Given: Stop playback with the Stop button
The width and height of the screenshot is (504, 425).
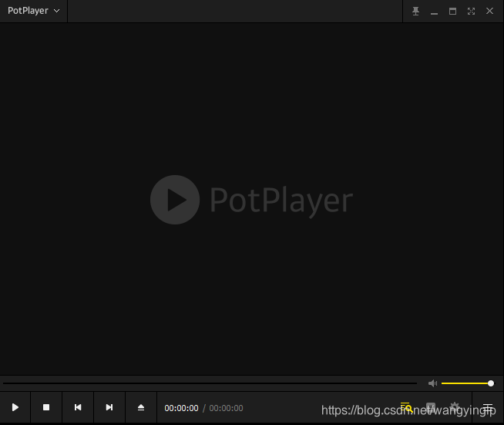Looking at the screenshot, I should pos(46,407).
